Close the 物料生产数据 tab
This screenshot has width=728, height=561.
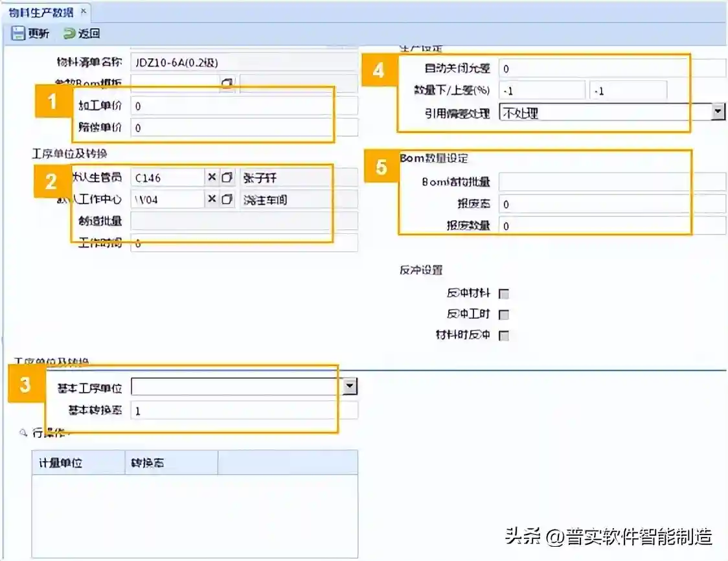(x=83, y=12)
